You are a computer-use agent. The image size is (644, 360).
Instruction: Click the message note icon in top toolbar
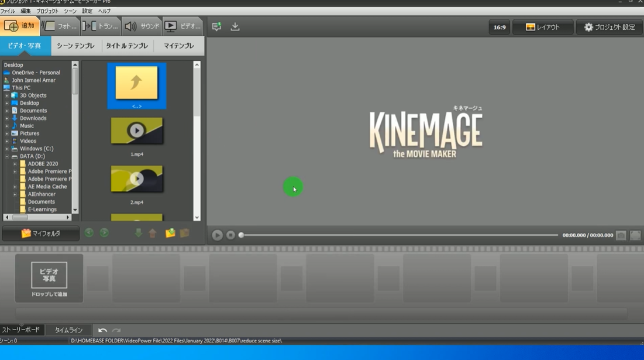[216, 27]
